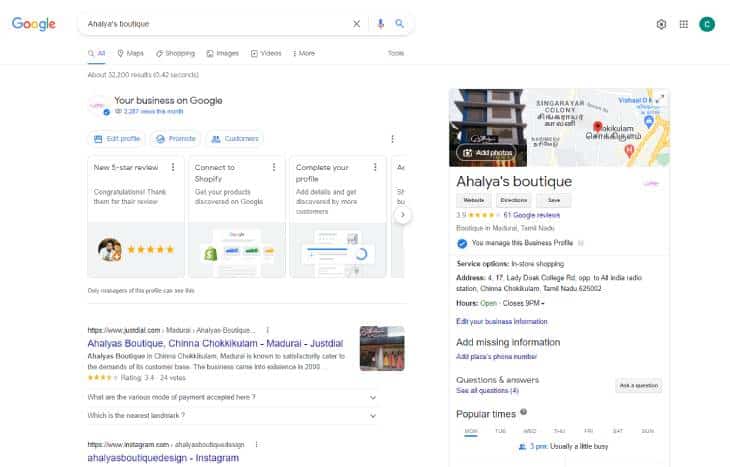Screen dimensions: 730x467
Task: Select WED in Popular times
Action: point(530,431)
